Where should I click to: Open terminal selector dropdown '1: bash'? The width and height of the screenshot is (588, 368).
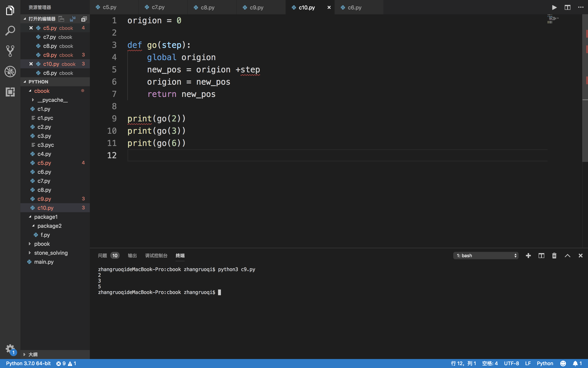tap(486, 256)
